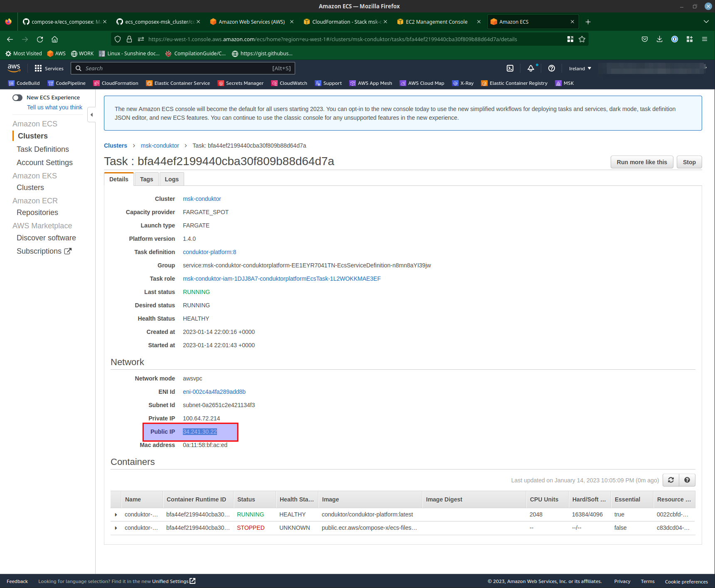Expand the STOPPED container row
This screenshot has width=715, height=588.
coord(116,528)
